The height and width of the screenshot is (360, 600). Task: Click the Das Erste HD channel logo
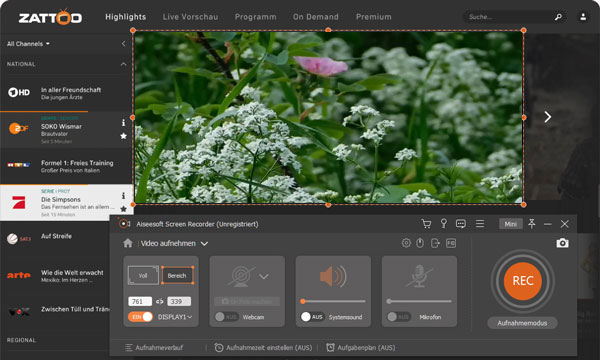click(x=19, y=92)
